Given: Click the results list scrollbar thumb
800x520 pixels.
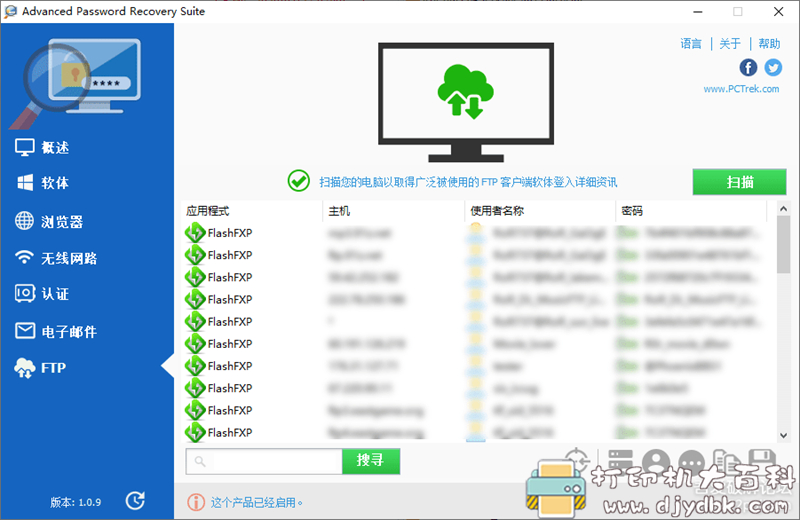Looking at the screenshot, I should (784, 244).
